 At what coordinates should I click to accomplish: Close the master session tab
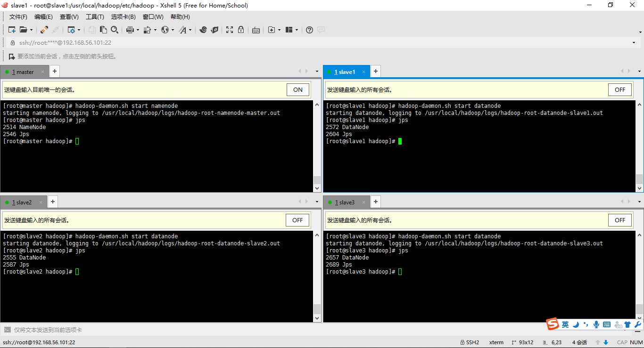(x=42, y=72)
